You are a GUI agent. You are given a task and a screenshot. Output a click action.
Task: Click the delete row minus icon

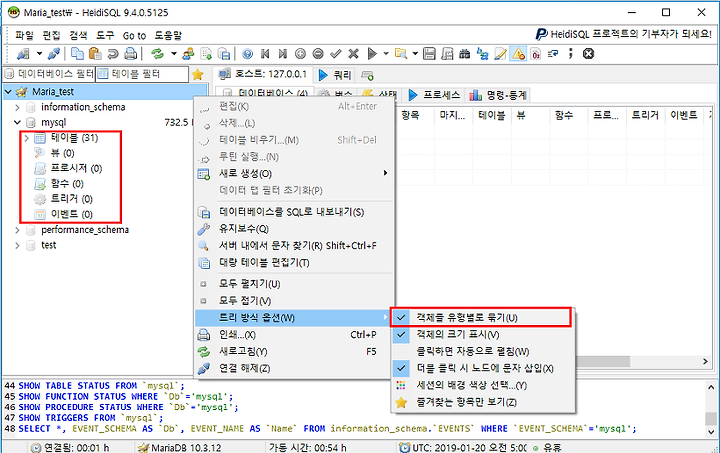click(x=318, y=54)
